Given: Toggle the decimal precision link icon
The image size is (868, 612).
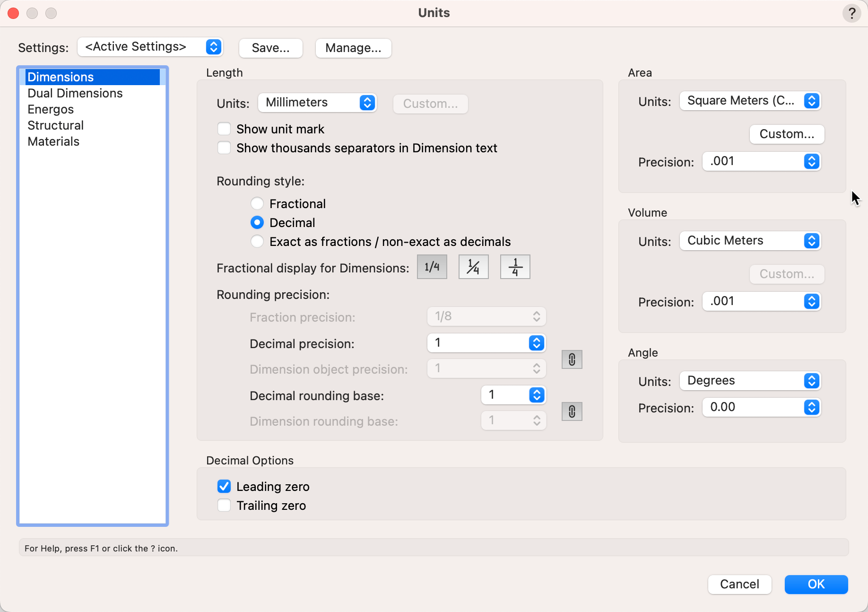Looking at the screenshot, I should 572,360.
